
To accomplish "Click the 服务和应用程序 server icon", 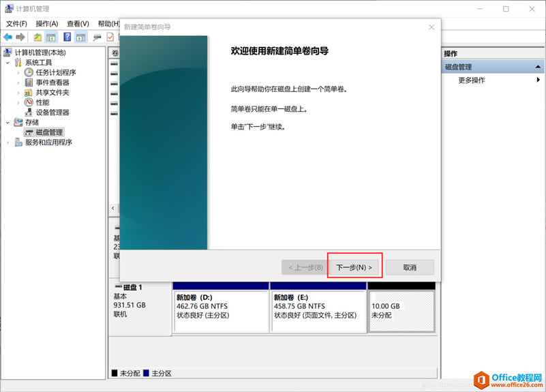I will point(18,142).
